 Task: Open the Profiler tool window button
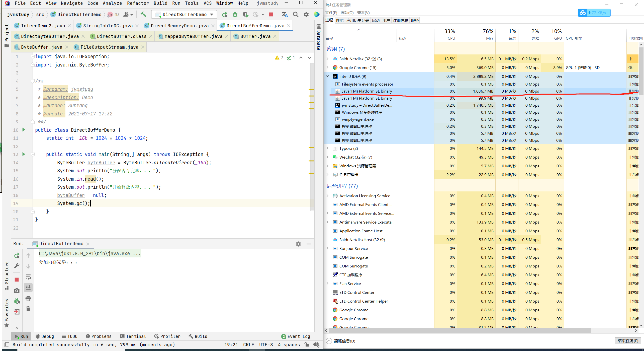(x=167, y=336)
